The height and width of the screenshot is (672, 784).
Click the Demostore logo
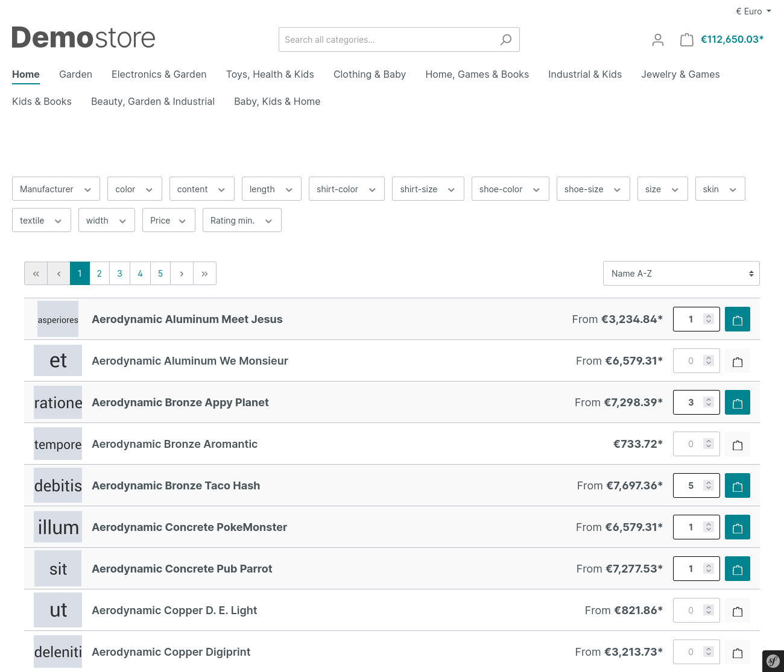(84, 37)
